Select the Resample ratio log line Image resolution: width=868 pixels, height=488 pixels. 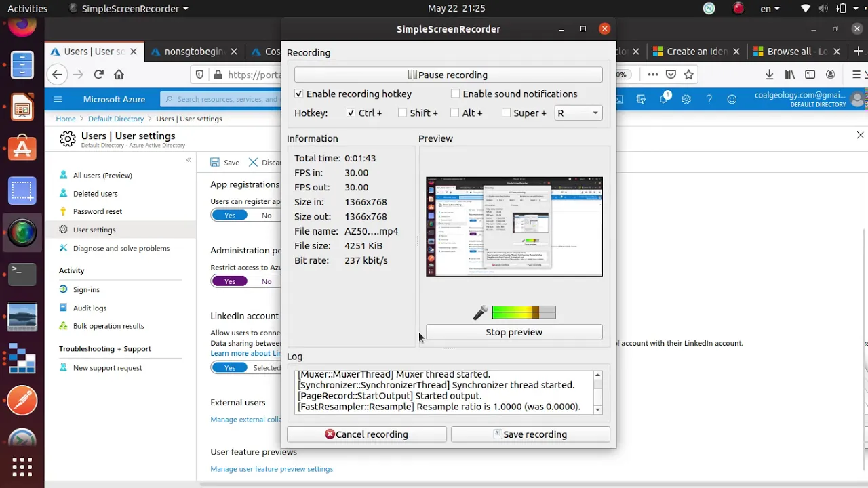point(439,407)
